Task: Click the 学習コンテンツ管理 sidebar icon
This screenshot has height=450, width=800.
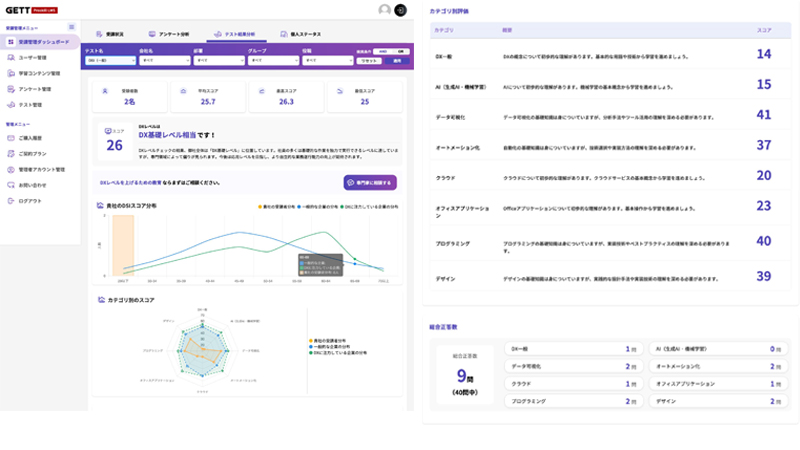Action: [x=10, y=73]
